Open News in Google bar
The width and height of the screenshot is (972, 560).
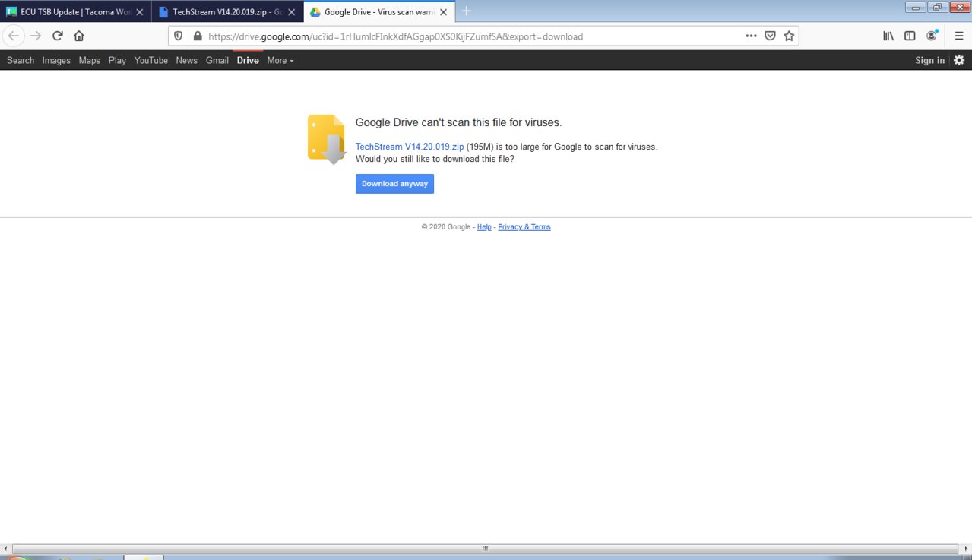(x=186, y=60)
